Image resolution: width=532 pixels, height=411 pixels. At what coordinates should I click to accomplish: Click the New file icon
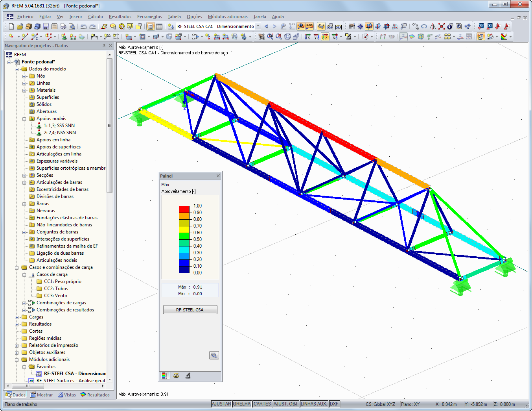11,26
